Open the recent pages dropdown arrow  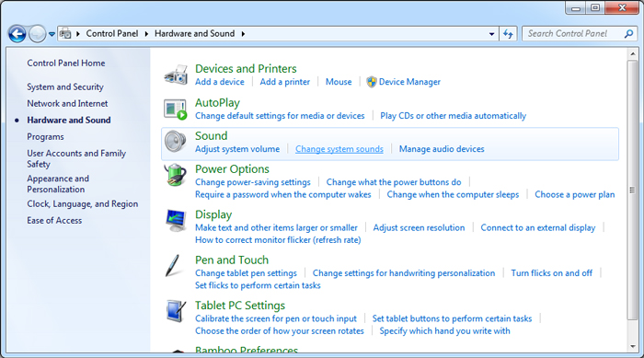(52, 34)
